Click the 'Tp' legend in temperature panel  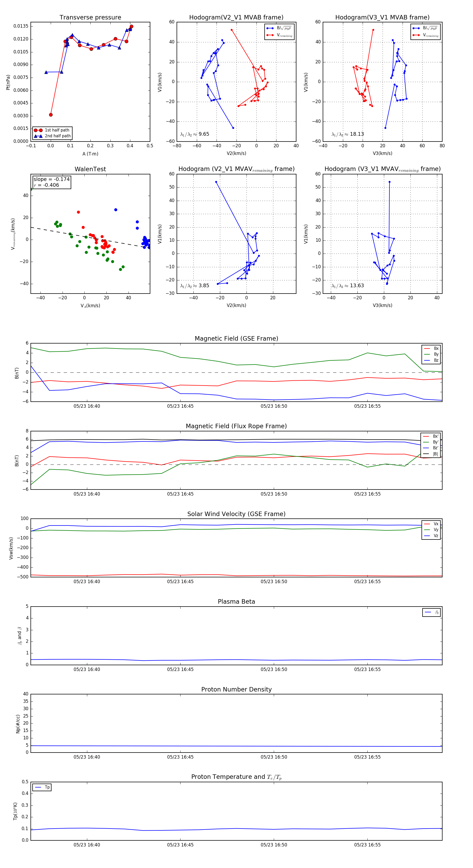42,788
